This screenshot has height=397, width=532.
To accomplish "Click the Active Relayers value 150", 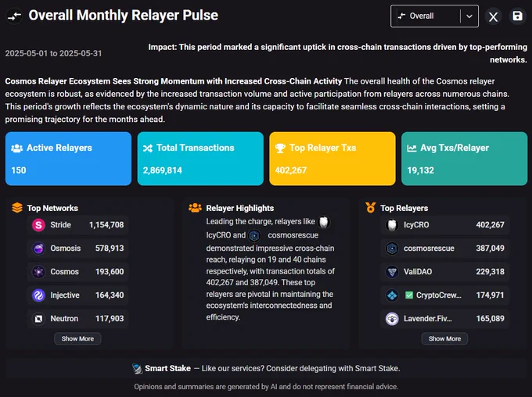I will pos(19,170).
